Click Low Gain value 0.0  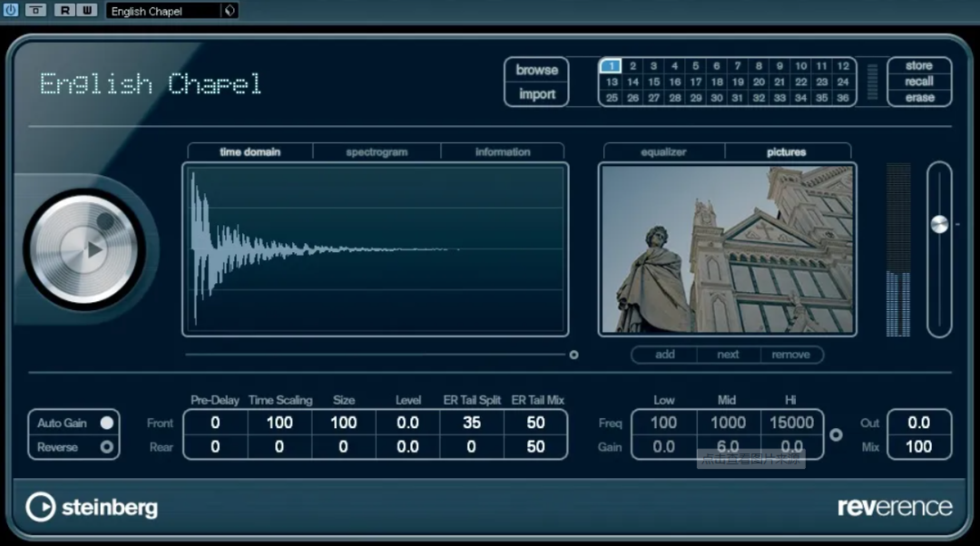tap(663, 446)
